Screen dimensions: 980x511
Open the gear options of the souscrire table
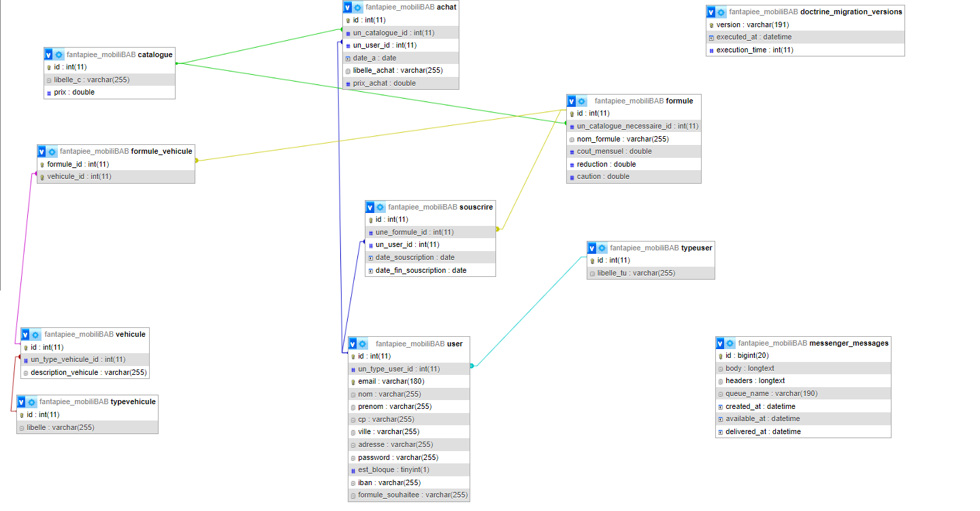380,207
